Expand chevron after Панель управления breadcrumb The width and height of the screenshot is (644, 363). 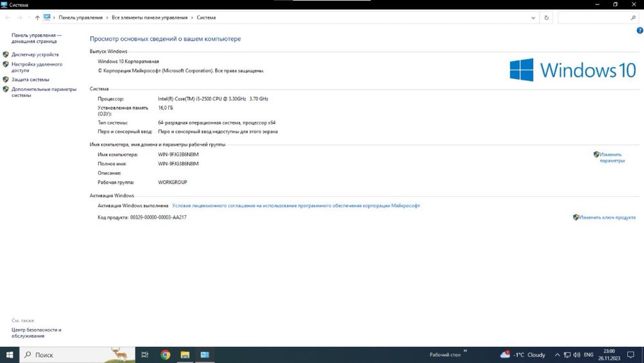pyautogui.click(x=107, y=17)
